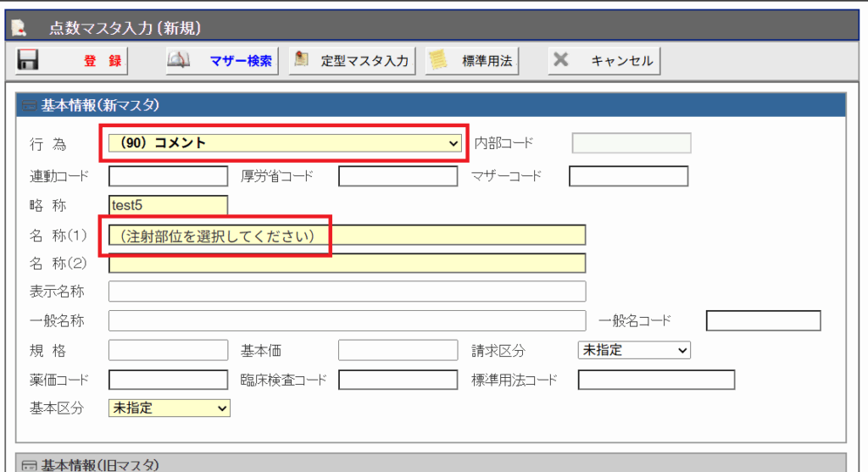Open the 行為 dropdown showing (90) コメント

(x=282, y=143)
